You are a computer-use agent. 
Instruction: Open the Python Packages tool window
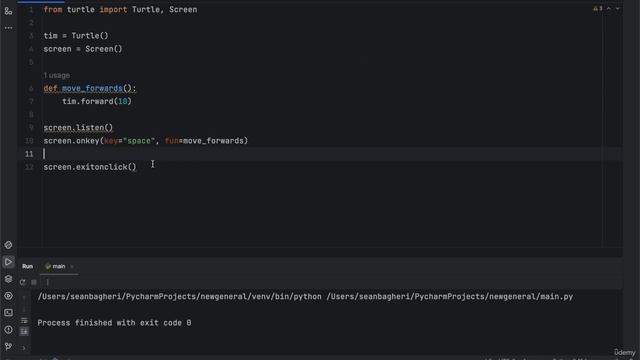tap(8, 279)
